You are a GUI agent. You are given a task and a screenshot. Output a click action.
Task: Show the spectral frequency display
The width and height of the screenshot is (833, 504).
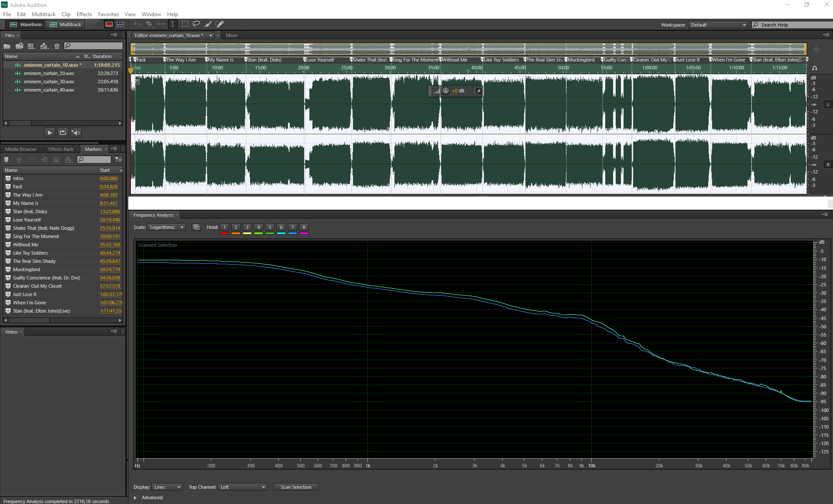click(109, 24)
